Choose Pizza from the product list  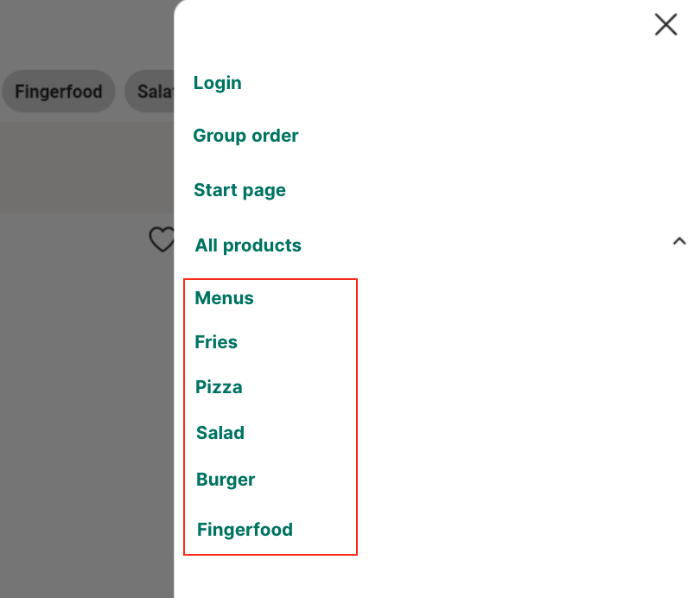coord(219,387)
